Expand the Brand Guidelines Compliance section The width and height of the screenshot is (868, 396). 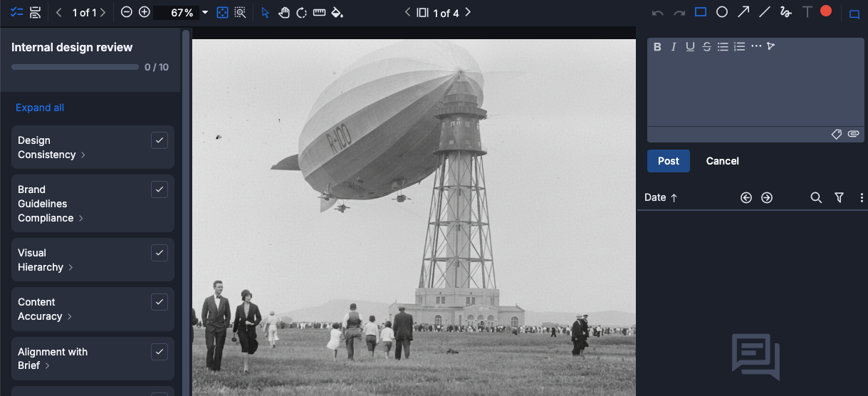coord(81,219)
